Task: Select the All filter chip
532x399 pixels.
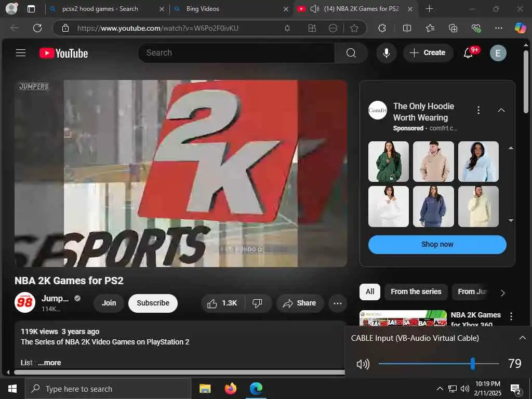Action: [370, 292]
